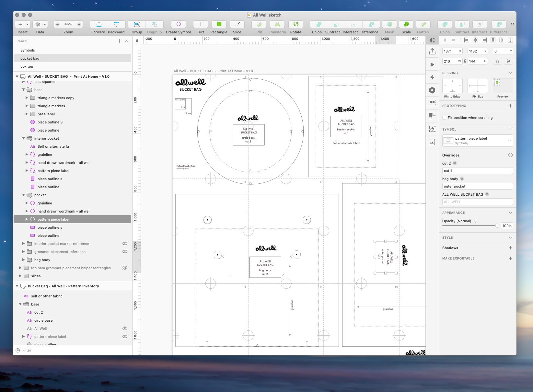Click the Create Symbol toolbar icon

178,24
